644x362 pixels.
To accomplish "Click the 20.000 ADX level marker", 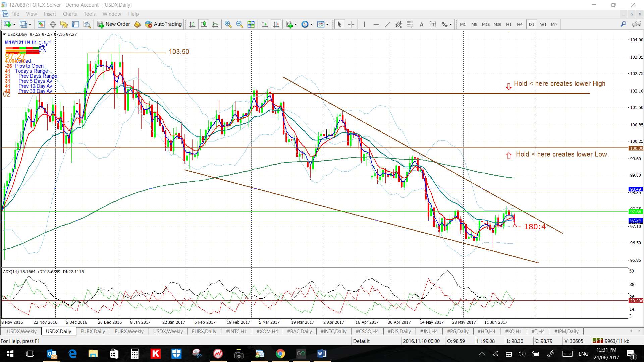I will 636,301.
